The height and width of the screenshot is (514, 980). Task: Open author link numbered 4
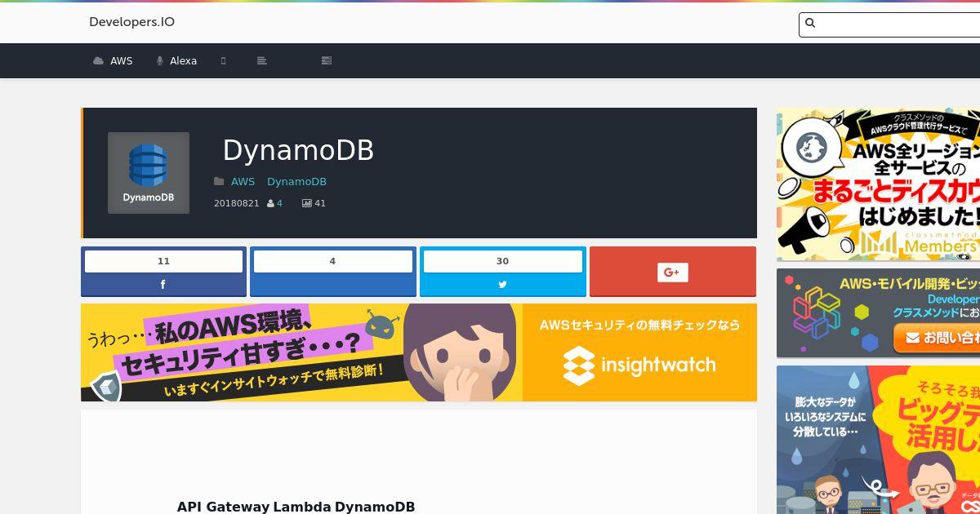click(x=279, y=204)
